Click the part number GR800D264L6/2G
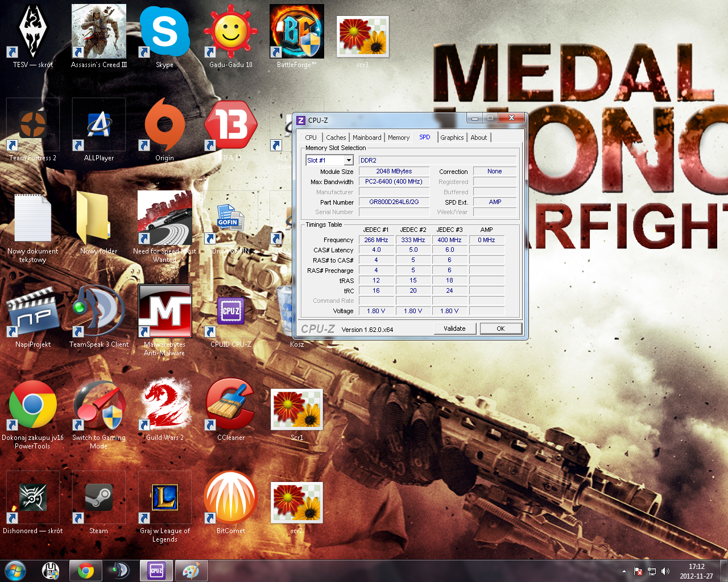Viewport: 728px width, 582px height. (394, 202)
